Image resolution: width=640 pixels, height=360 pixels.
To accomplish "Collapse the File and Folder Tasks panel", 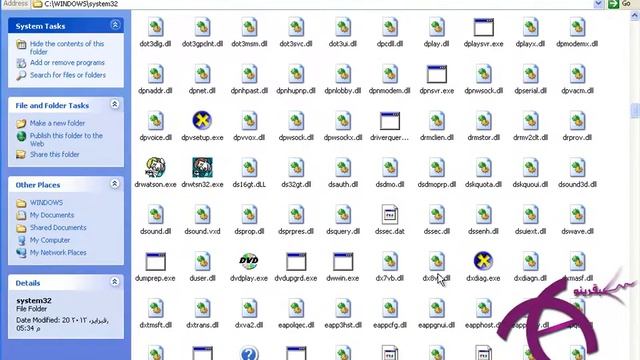I will pyautogui.click(x=115, y=104).
